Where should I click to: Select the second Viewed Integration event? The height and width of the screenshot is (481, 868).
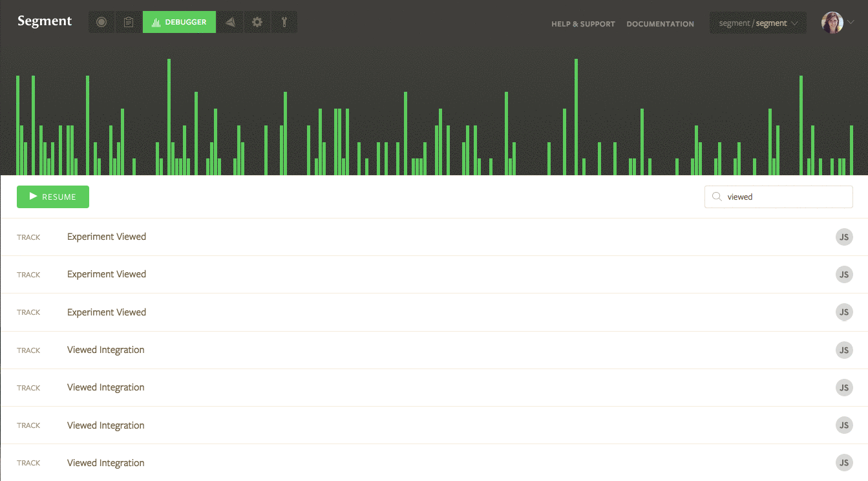point(434,388)
